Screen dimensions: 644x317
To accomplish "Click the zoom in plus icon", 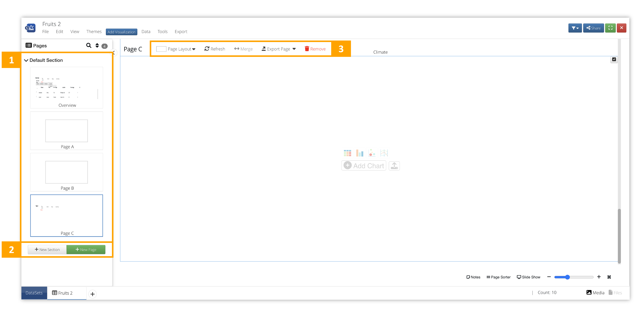I will pyautogui.click(x=599, y=277).
